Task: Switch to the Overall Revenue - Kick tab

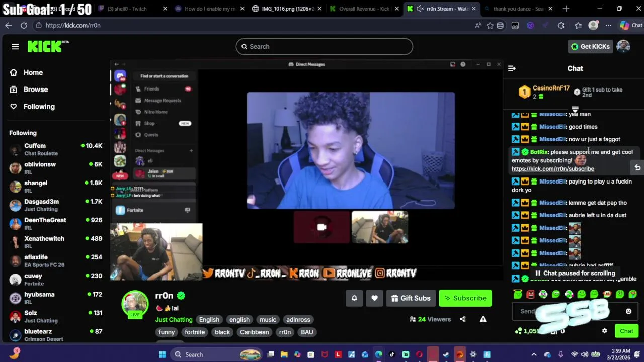Action: (x=365, y=9)
